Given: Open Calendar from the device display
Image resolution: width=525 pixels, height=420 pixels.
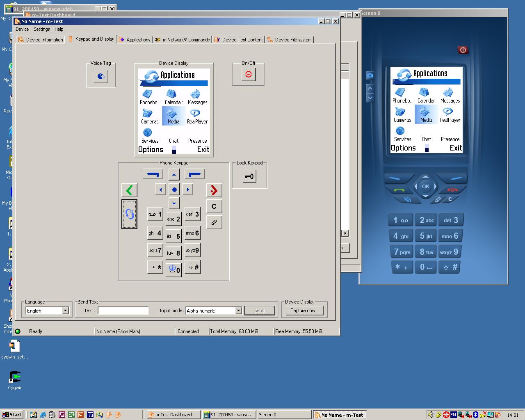Looking at the screenshot, I should click(x=173, y=95).
